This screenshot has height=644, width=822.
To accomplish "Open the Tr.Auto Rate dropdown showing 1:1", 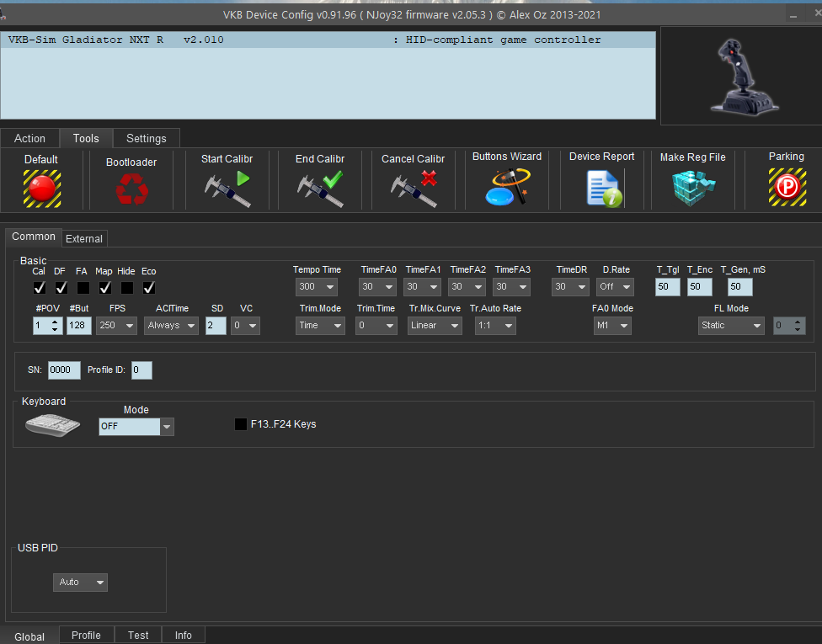I will point(495,326).
